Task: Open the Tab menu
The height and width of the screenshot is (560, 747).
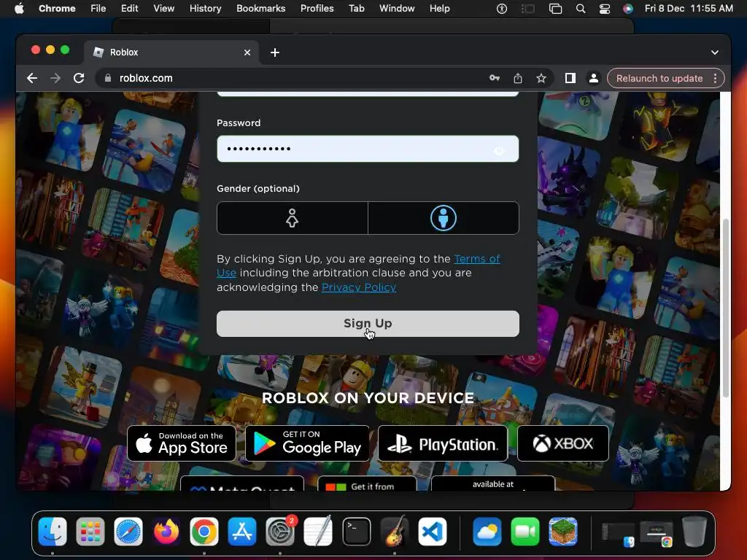Action: pyautogui.click(x=356, y=8)
